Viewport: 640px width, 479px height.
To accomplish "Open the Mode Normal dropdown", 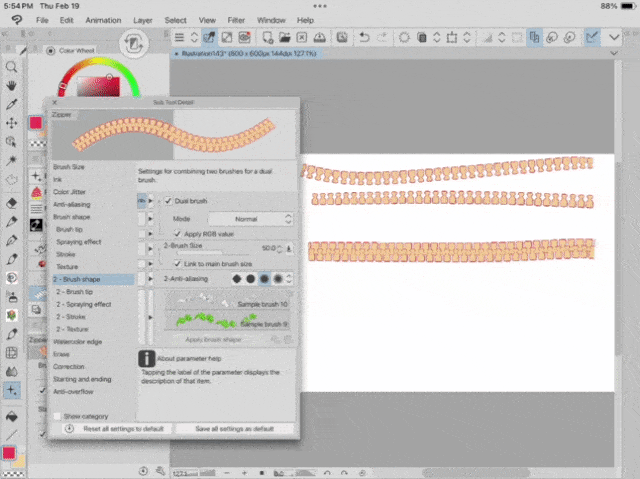I will [x=250, y=219].
